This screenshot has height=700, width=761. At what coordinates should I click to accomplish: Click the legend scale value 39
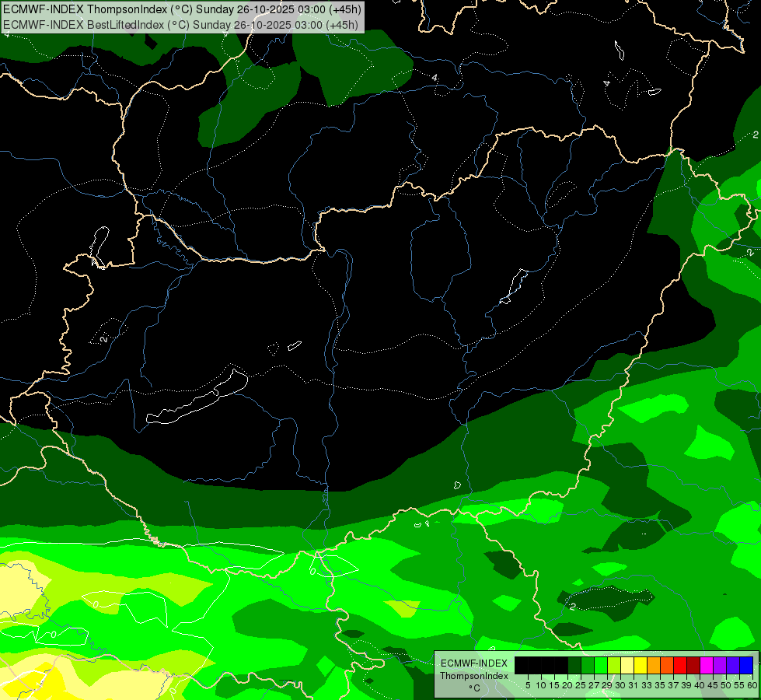coord(686,685)
